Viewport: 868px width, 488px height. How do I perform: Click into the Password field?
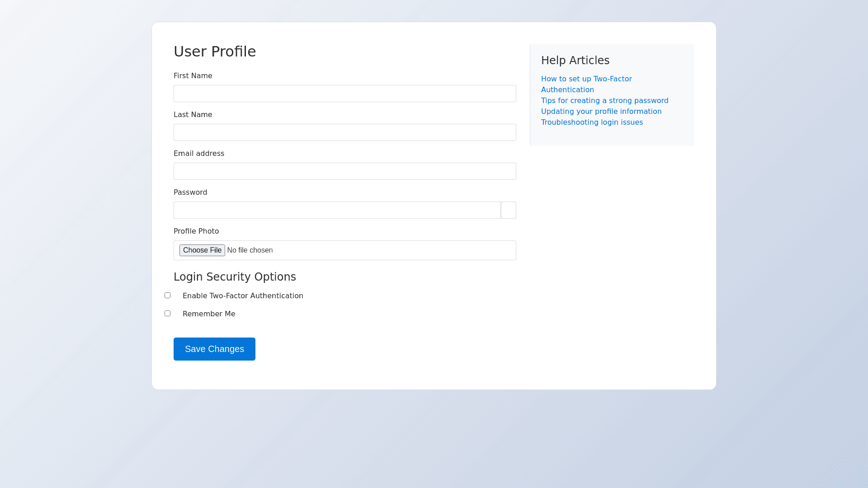337,210
